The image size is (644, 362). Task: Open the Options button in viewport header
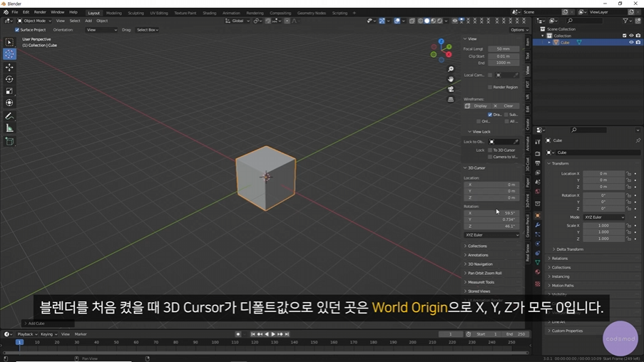pos(518,29)
